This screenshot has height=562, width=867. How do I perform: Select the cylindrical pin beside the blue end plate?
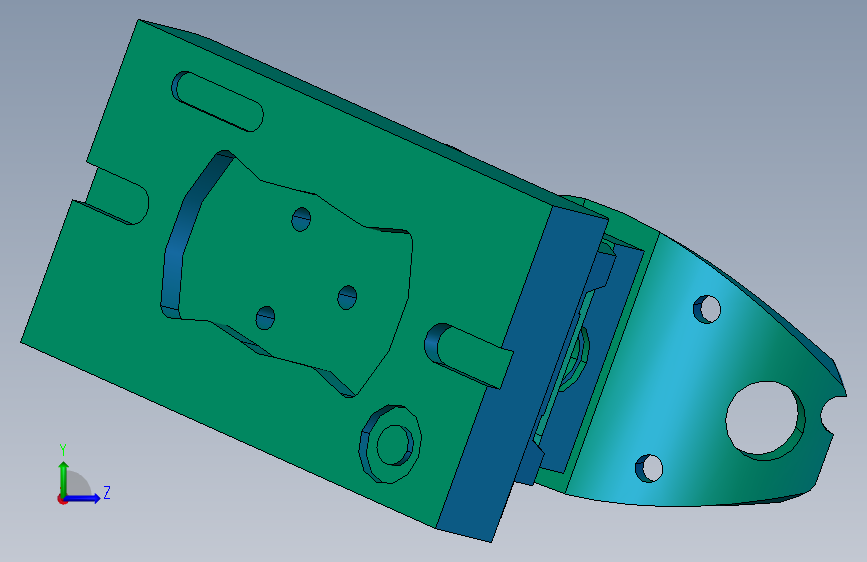468,356
